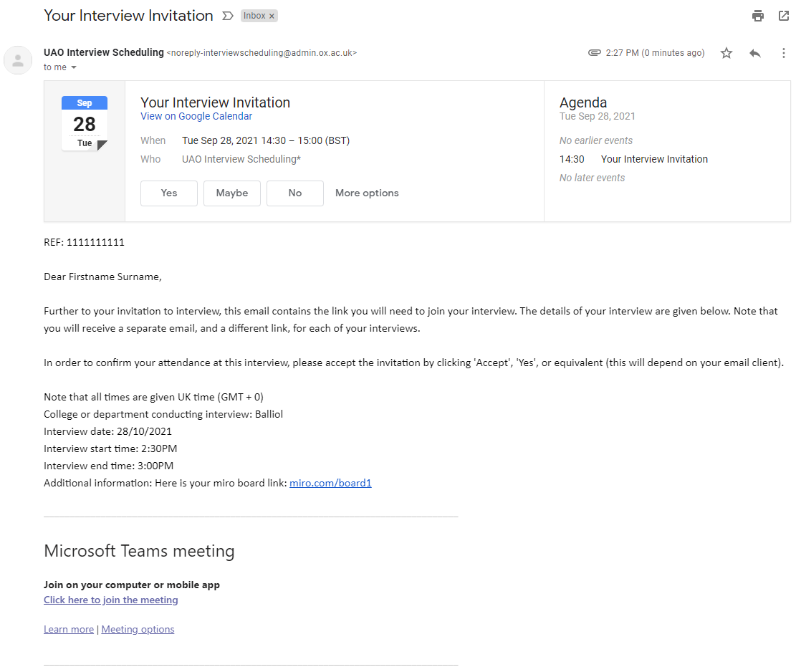Expand recipient details arrow next to 'to me'
Viewport: 801px width, 672px height.
point(74,67)
